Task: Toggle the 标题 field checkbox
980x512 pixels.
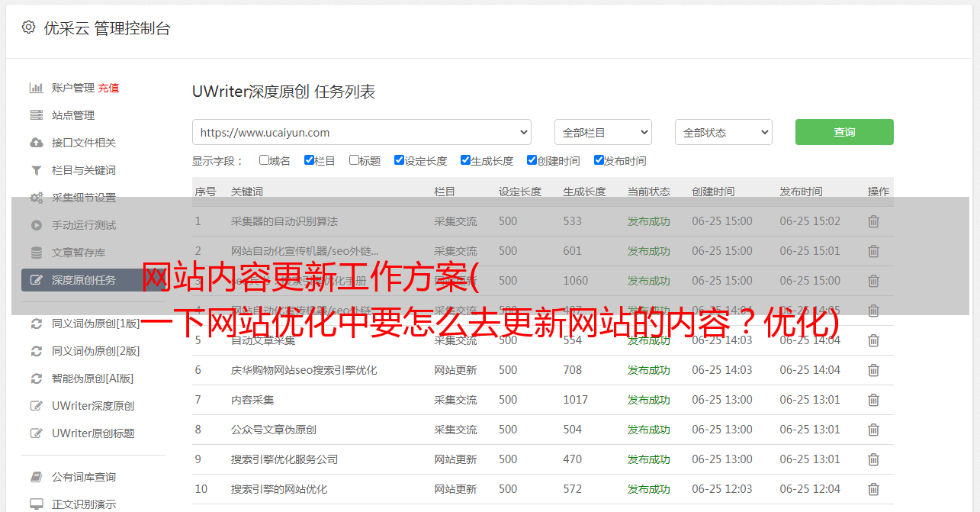Action: pos(354,160)
